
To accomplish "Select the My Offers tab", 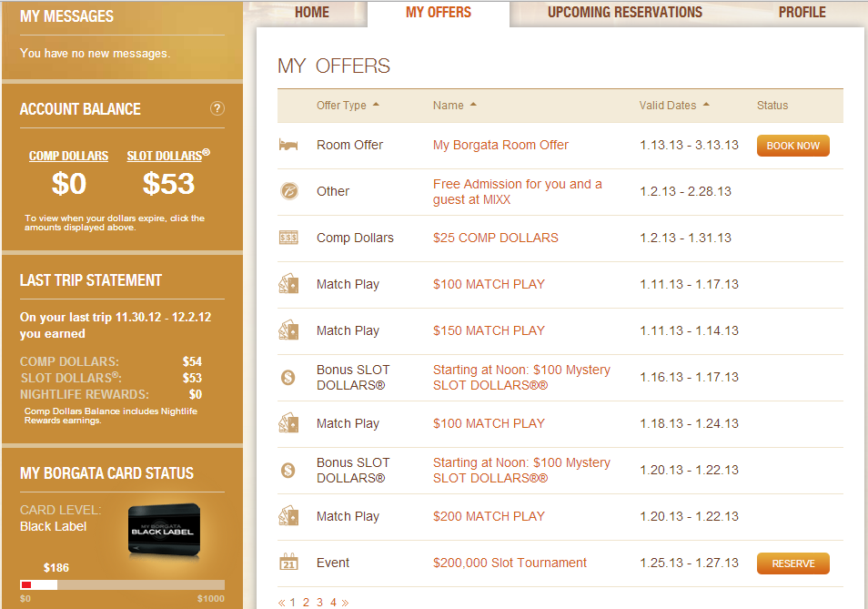I will (439, 12).
